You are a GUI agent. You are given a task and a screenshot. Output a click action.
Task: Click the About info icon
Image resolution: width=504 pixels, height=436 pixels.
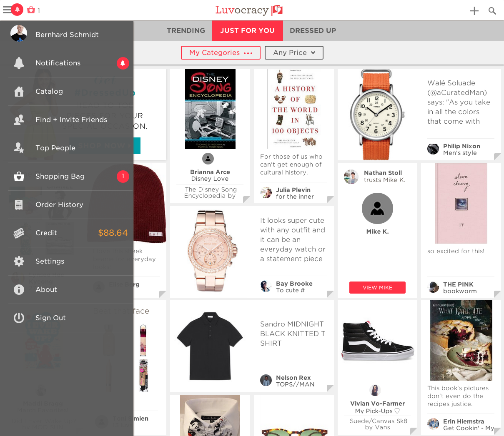click(19, 289)
